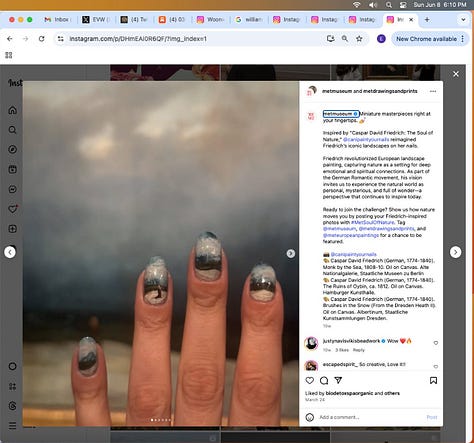This screenshot has height=443, width=474.
Task: Select the carousel image pagination dots
Action: tap(161, 420)
